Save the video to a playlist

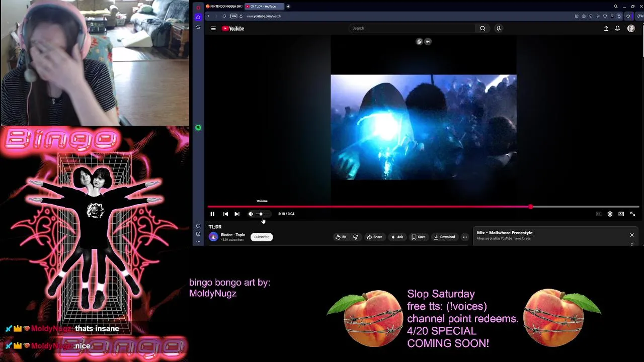coord(419,237)
